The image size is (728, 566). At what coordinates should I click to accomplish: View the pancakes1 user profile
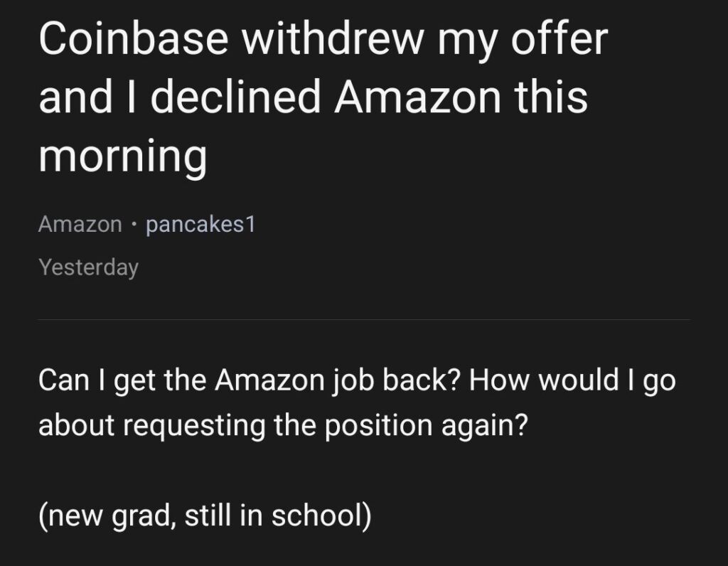(200, 224)
